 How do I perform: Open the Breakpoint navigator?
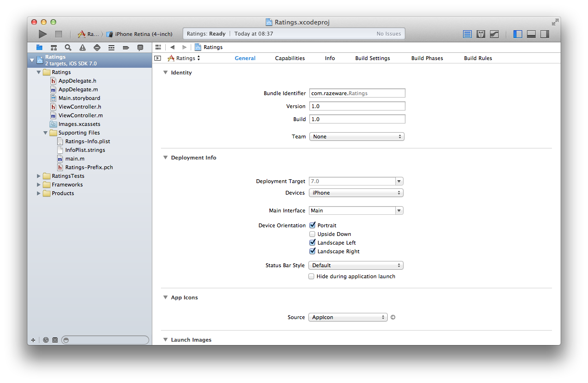126,48
